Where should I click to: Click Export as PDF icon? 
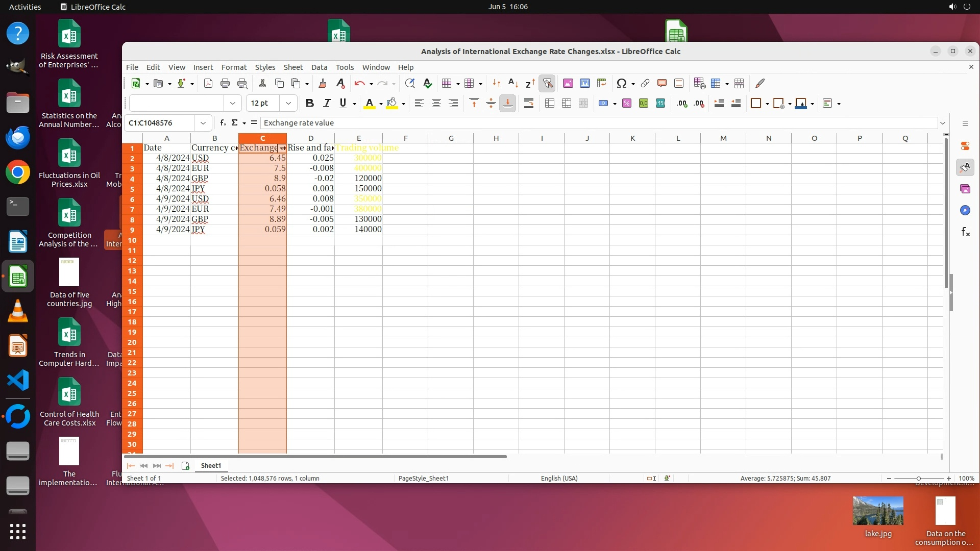pyautogui.click(x=208, y=83)
